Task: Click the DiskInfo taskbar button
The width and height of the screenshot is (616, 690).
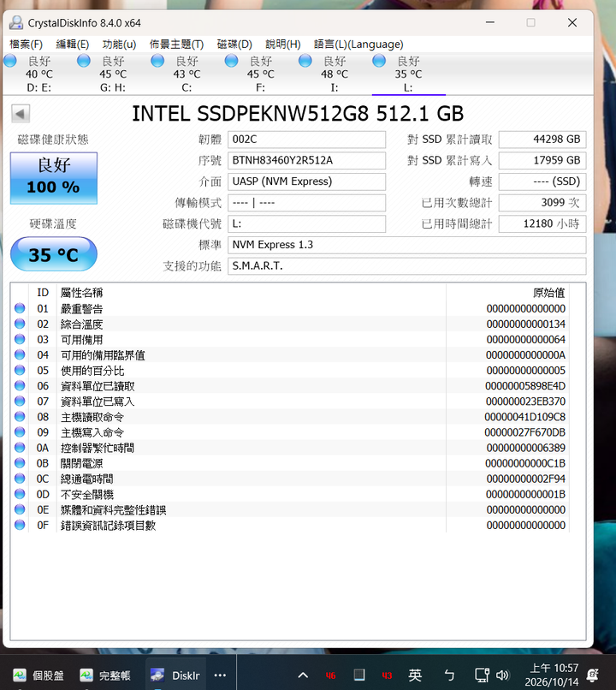Action: click(x=175, y=675)
